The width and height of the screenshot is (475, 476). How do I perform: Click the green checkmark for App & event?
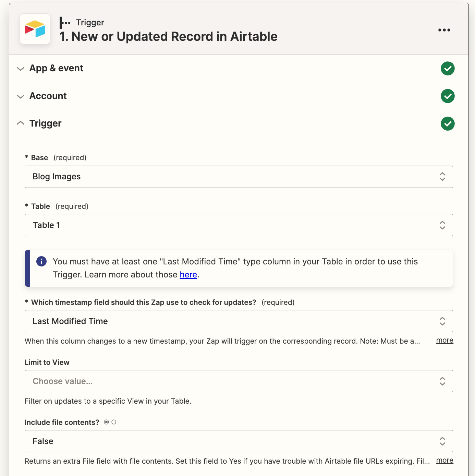448,68
